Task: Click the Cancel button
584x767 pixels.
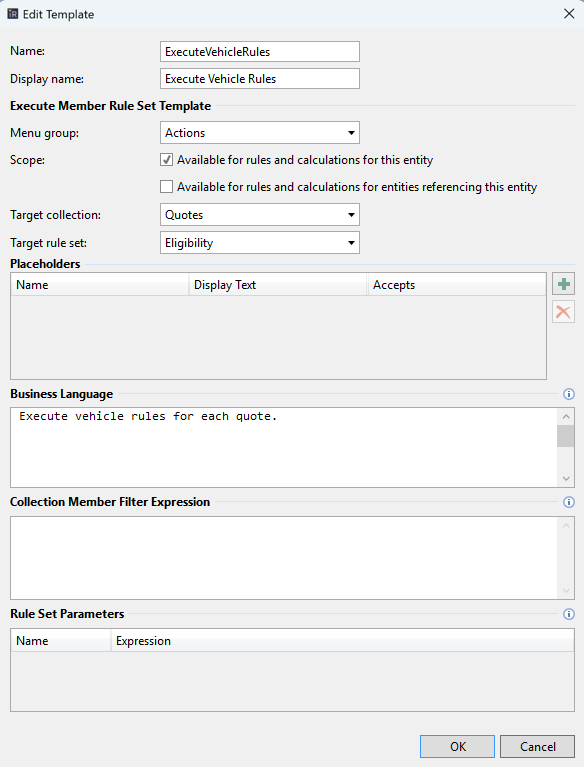Action: [x=538, y=746]
